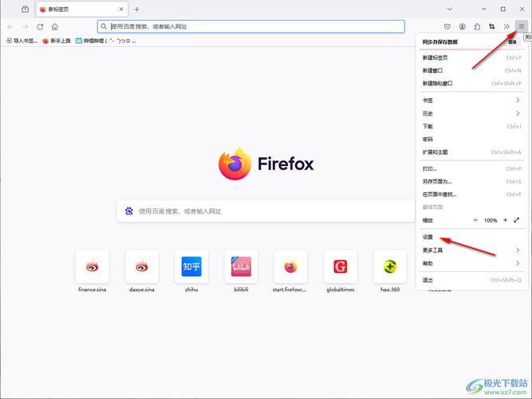The width and height of the screenshot is (532, 399).
Task: Increase zoom with the plus button
Action: tap(505, 220)
